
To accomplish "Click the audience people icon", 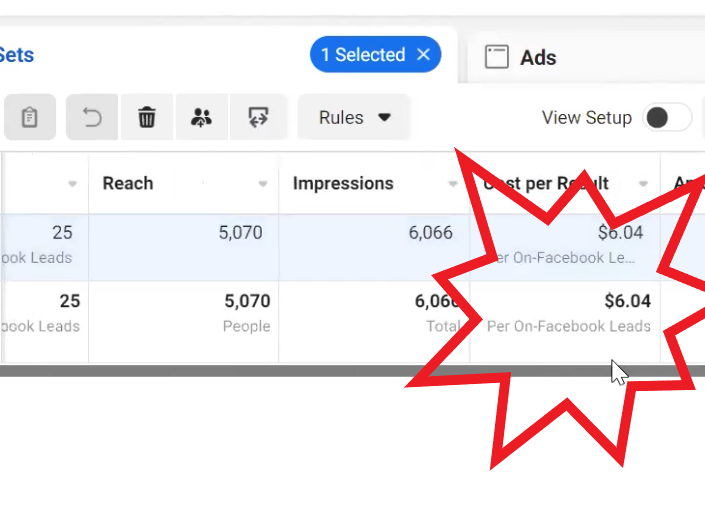I will tap(201, 117).
